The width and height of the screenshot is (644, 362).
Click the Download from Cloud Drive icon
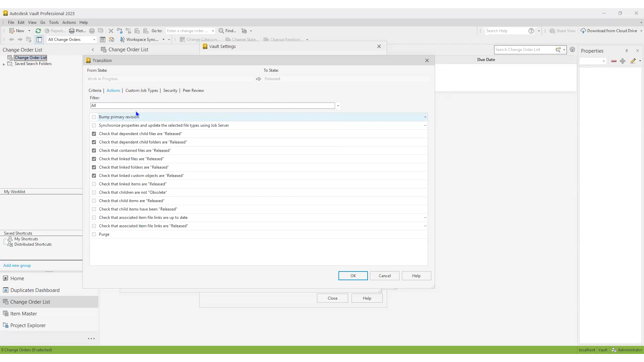click(x=583, y=31)
